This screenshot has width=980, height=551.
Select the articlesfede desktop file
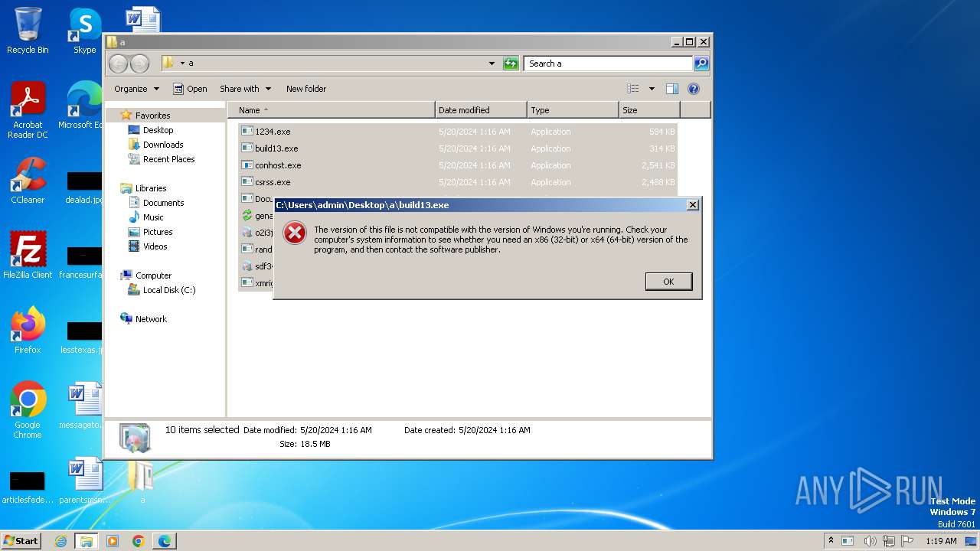(28, 486)
